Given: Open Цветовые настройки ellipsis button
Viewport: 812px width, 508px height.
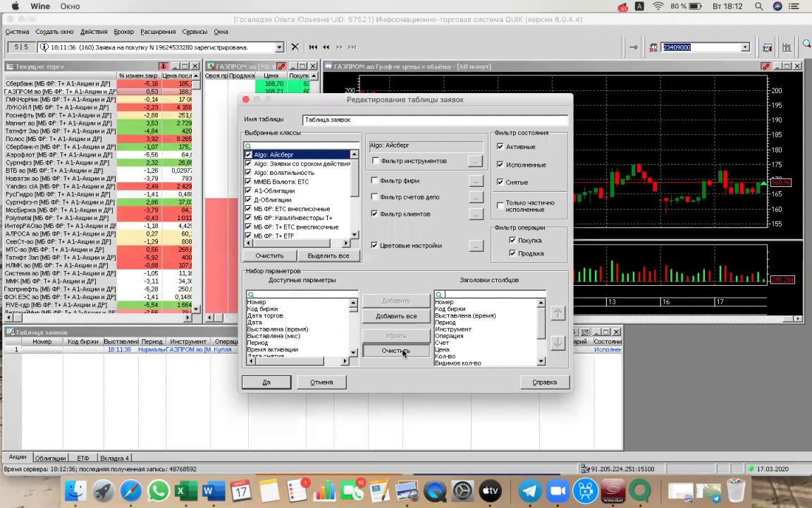Looking at the screenshot, I should click(476, 246).
